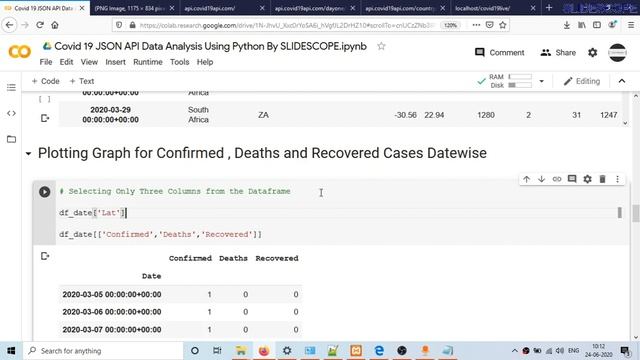Click the Disk usage bar
Screen dimensions: 640x360
tap(520, 85)
